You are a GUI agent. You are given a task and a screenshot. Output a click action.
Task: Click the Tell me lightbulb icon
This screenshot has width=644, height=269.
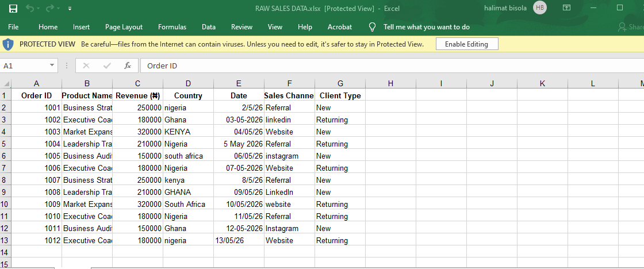pos(372,27)
